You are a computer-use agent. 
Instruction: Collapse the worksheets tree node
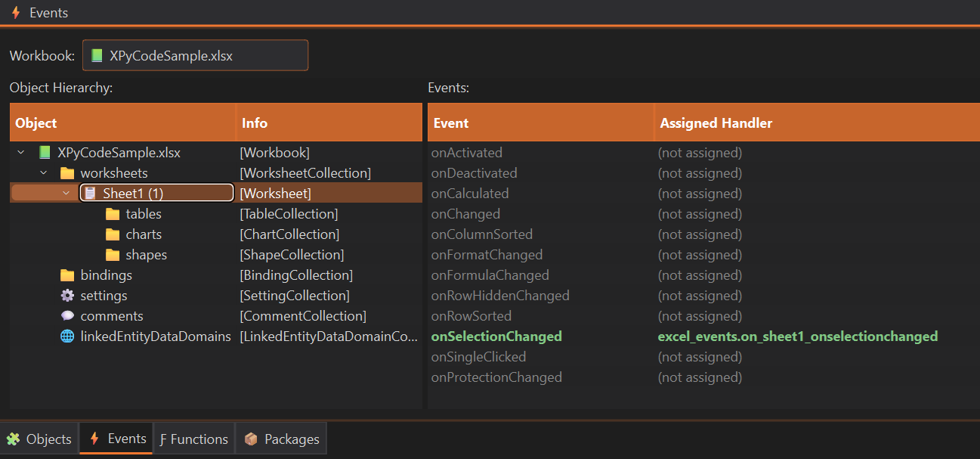(43, 173)
